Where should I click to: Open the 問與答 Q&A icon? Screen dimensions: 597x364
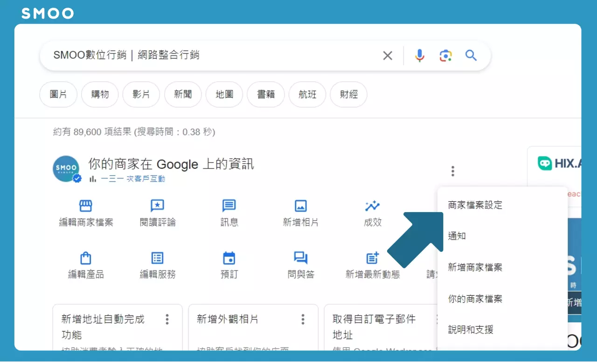301,258
